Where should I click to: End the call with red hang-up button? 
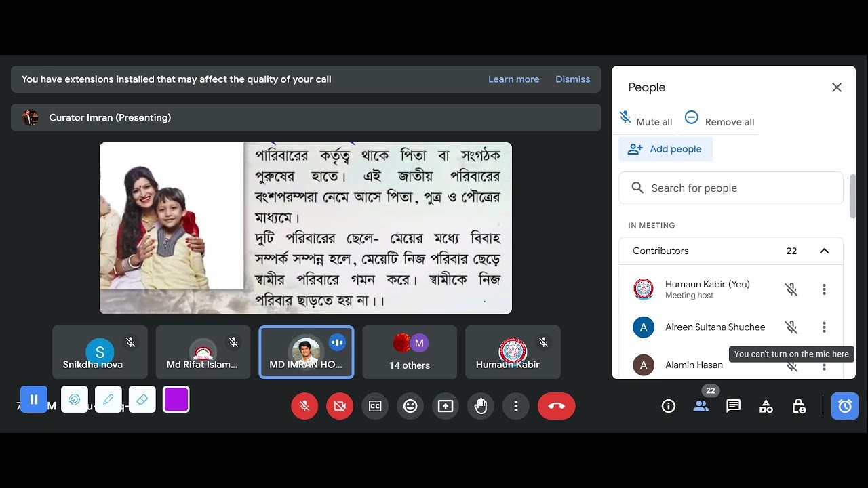(557, 406)
